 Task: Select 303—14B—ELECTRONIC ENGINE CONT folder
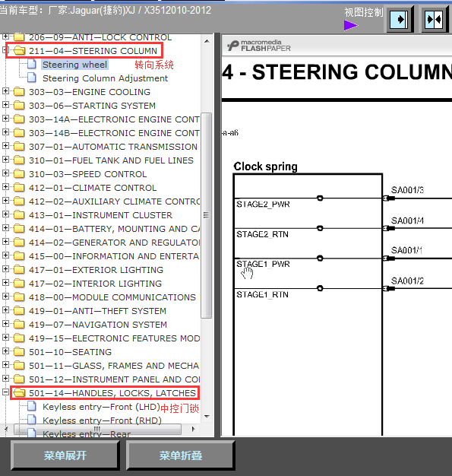pos(114,133)
